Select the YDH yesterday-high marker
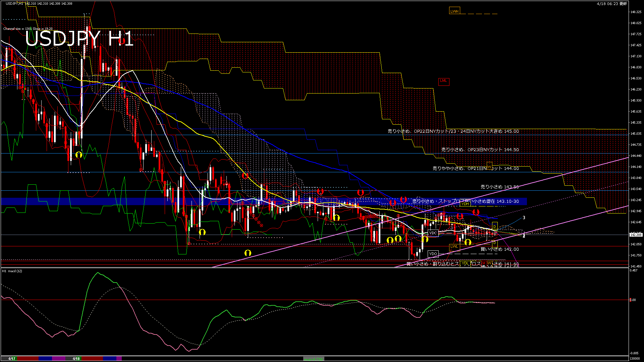This screenshot has height=362, width=644. coord(465,203)
